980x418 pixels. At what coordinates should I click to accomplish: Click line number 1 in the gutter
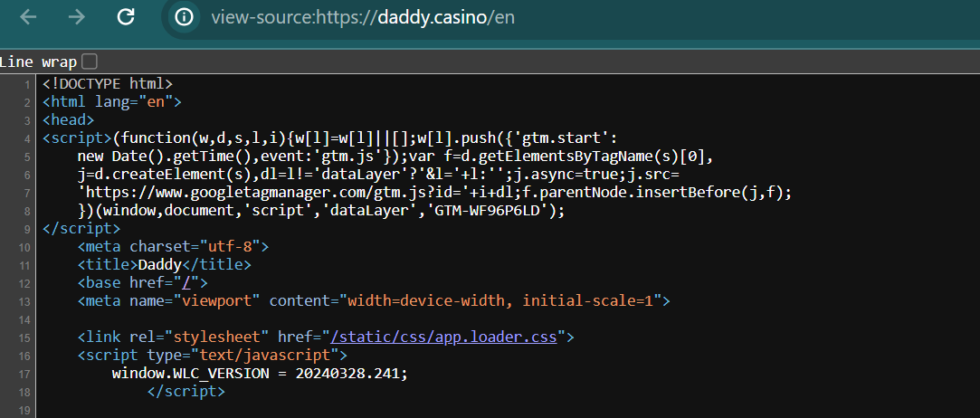pyautogui.click(x=27, y=84)
